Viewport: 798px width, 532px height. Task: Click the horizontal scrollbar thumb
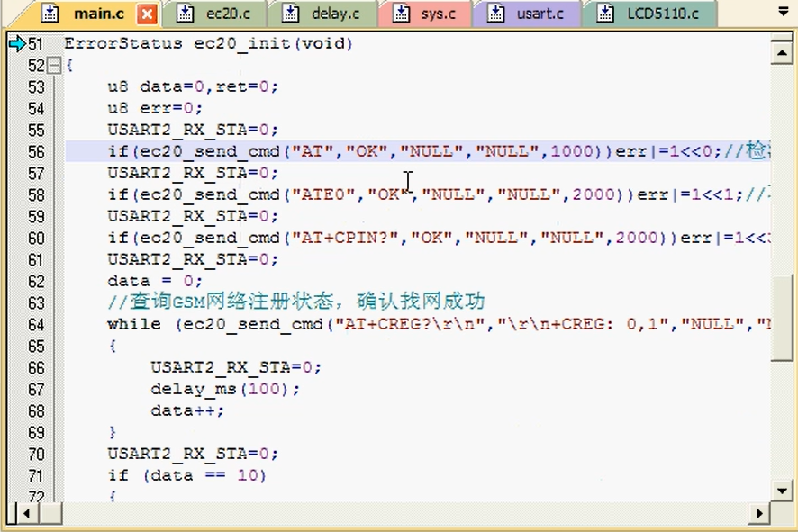(50, 513)
